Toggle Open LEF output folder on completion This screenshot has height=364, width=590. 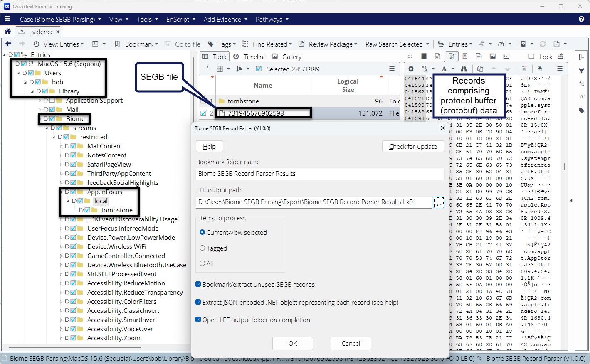(x=198, y=320)
